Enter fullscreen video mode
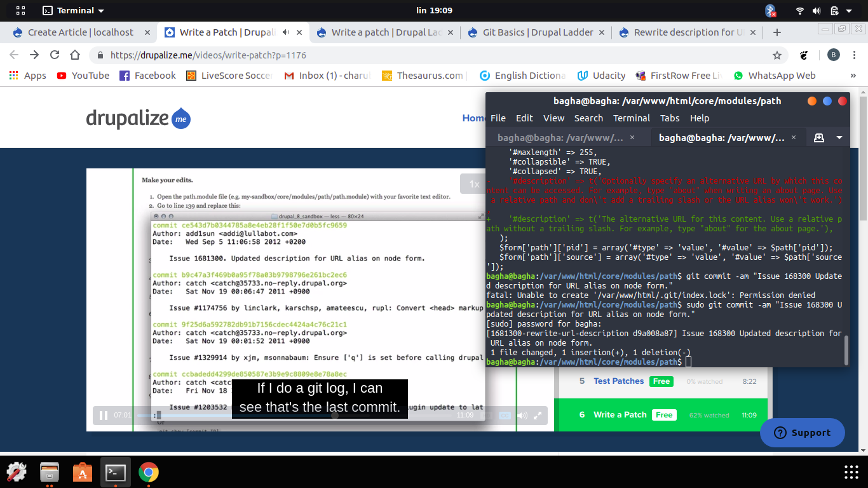Screen dimensions: 868x488 click(538, 415)
